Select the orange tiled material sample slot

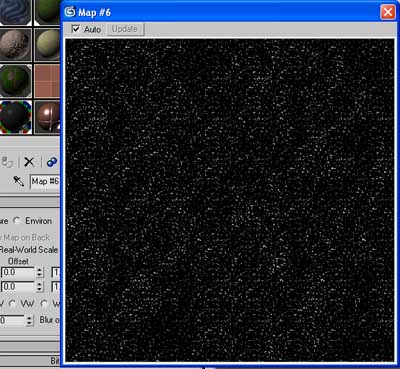(47, 81)
